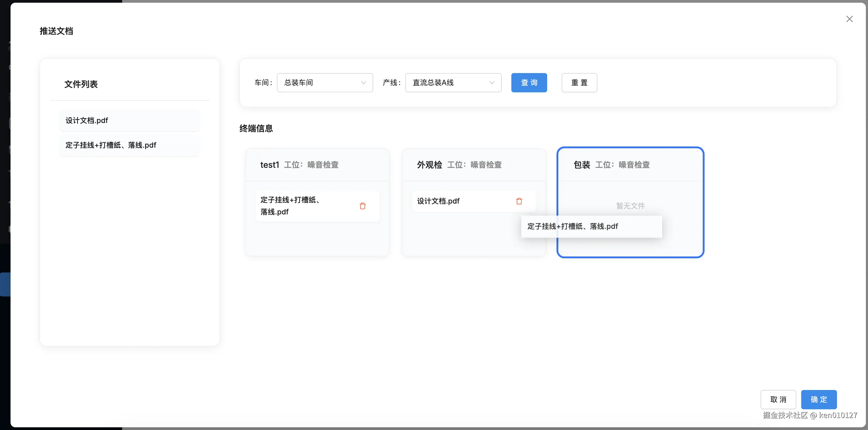
Task: Expand the 产线 dropdown arrow
Action: 491,83
